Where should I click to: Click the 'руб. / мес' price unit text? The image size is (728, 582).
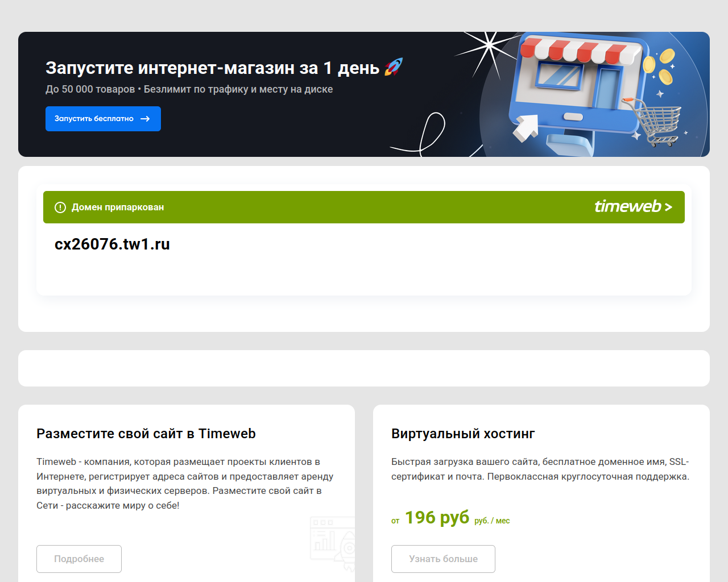(x=492, y=521)
